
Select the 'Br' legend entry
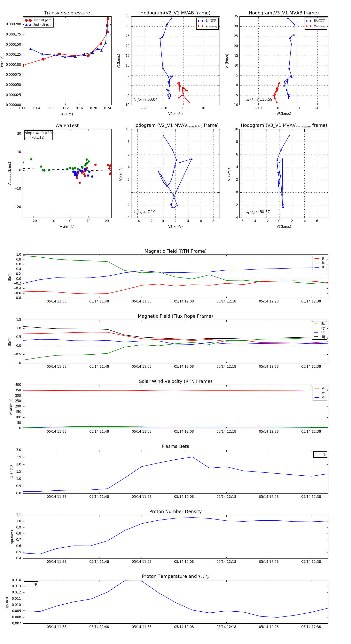[x=320, y=259]
